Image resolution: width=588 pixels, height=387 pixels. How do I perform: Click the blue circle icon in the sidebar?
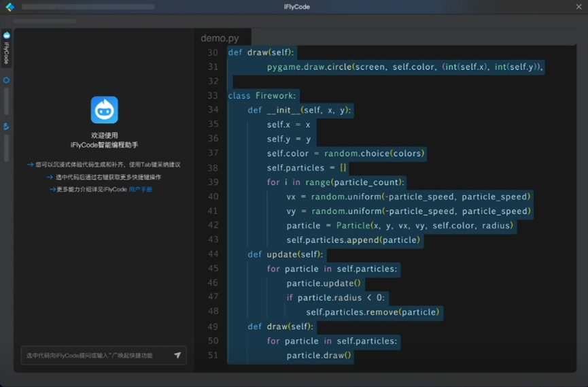tap(7, 80)
